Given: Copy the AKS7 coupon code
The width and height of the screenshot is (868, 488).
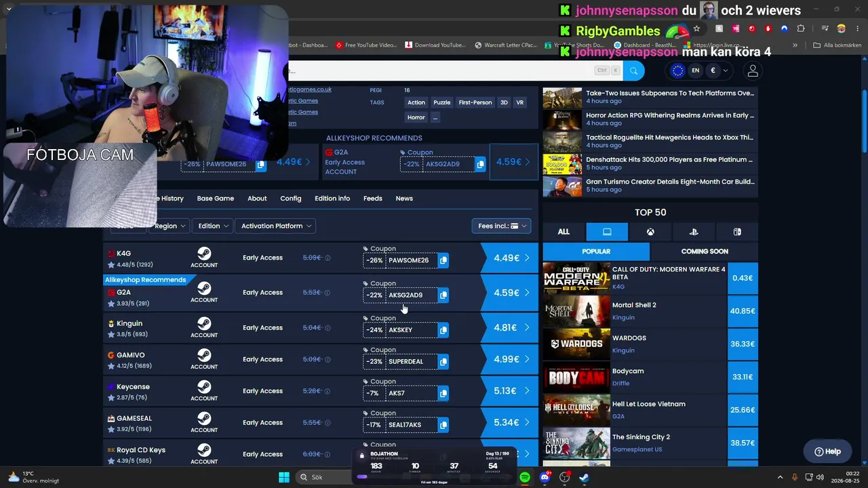Looking at the screenshot, I should pyautogui.click(x=443, y=393).
